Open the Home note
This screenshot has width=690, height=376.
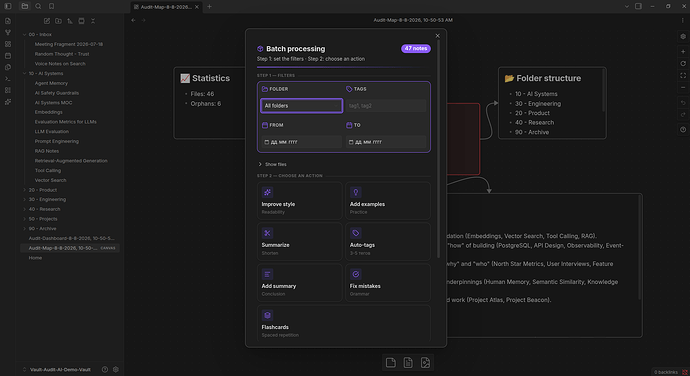click(x=35, y=258)
